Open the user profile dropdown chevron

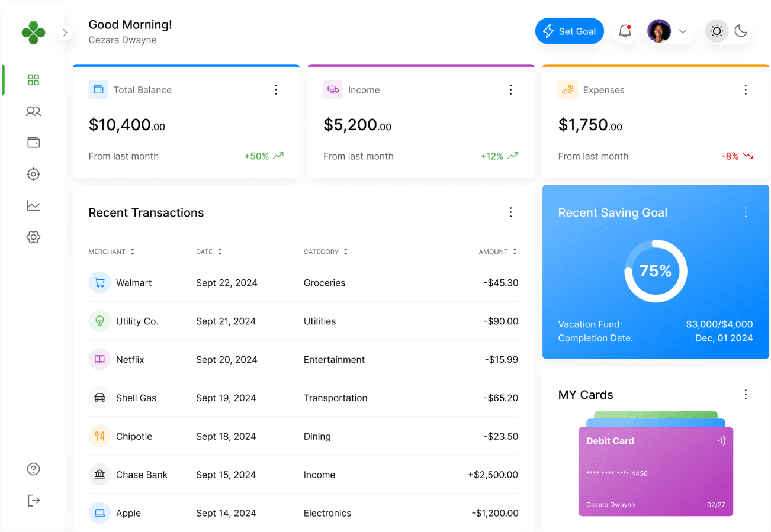coord(682,31)
